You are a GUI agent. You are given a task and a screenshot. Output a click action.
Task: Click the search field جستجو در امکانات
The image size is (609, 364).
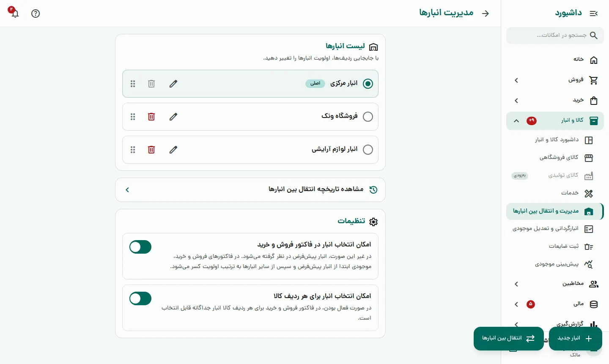[555, 36]
